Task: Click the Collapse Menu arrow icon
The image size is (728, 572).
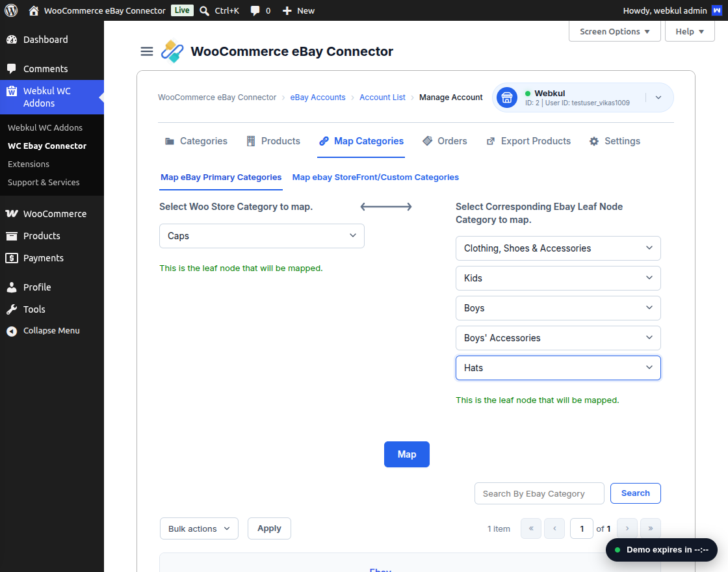Action: (x=12, y=331)
